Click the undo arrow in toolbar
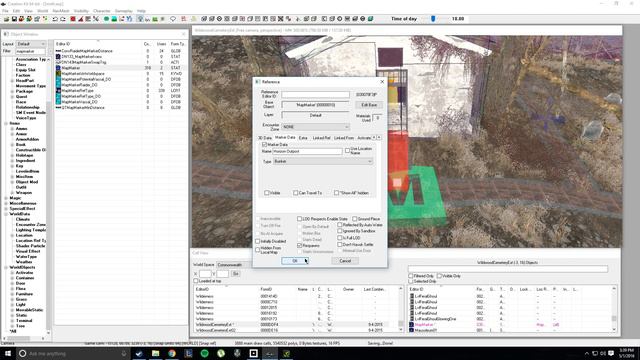 click(x=55, y=19)
